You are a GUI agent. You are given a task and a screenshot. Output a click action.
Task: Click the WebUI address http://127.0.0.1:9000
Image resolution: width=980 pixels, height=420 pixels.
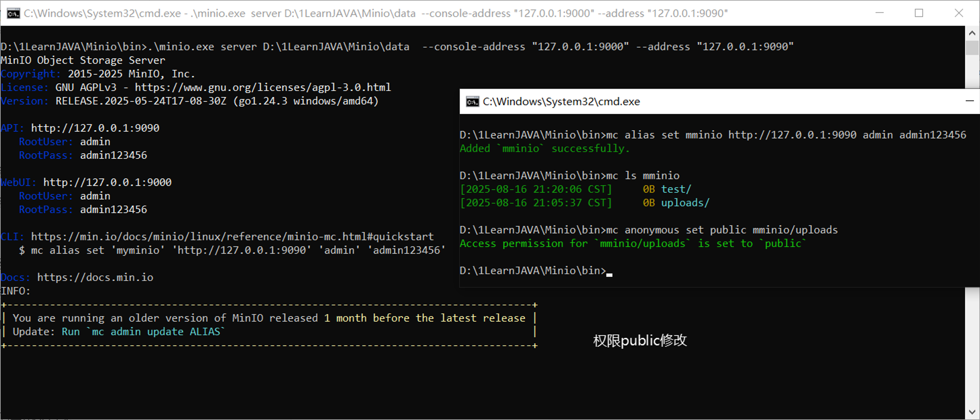[107, 182]
